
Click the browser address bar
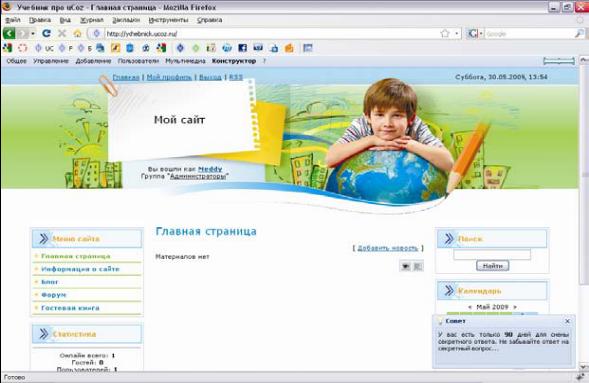point(271,33)
